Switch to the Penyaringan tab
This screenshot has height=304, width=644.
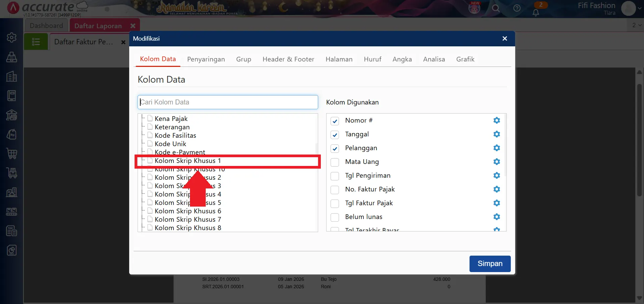tap(206, 59)
